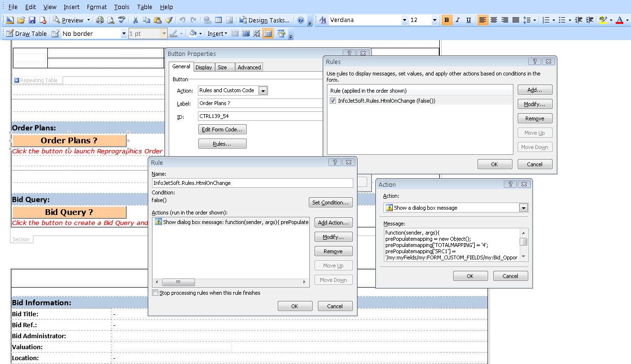Click the Format Painter brush icon
Viewport: 631px width, 364px height.
168,20
